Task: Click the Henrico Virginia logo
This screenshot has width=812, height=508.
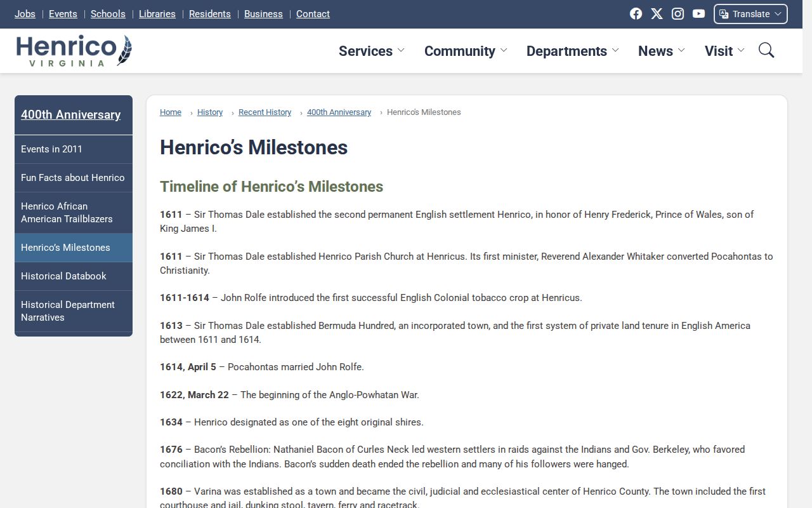Action: tap(74, 51)
